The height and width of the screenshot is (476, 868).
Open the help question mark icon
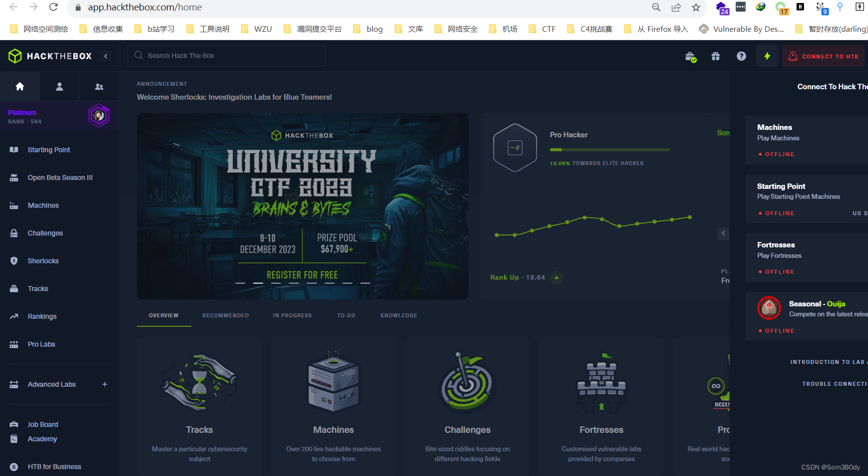point(741,57)
